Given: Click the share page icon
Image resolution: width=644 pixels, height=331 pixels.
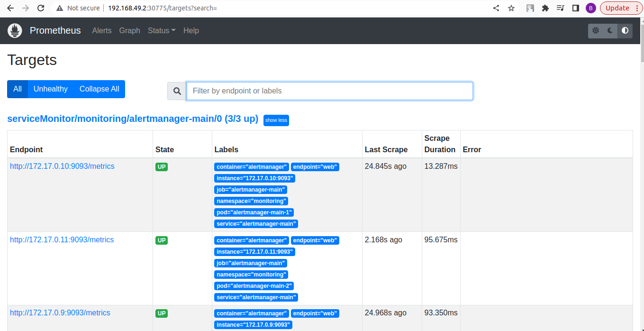Looking at the screenshot, I should point(496,8).
